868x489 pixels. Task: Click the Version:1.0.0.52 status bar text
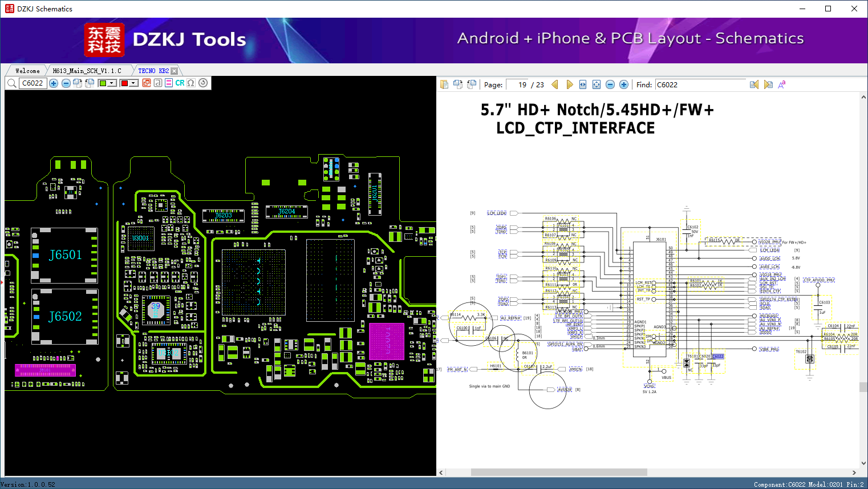click(x=28, y=484)
